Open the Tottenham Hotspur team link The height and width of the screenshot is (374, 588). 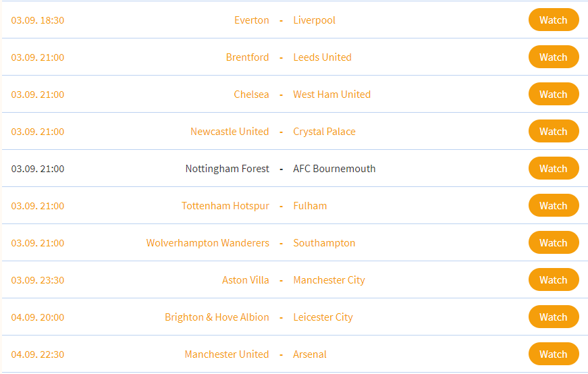coord(225,206)
